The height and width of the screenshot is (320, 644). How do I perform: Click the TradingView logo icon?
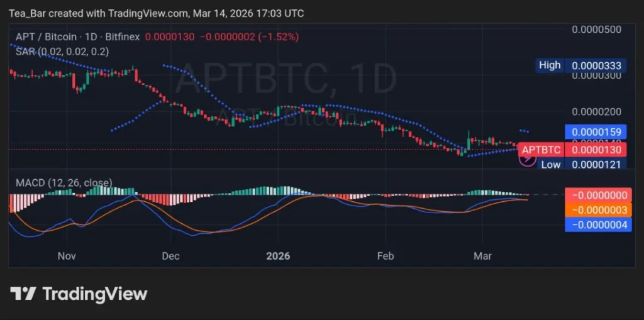23,294
